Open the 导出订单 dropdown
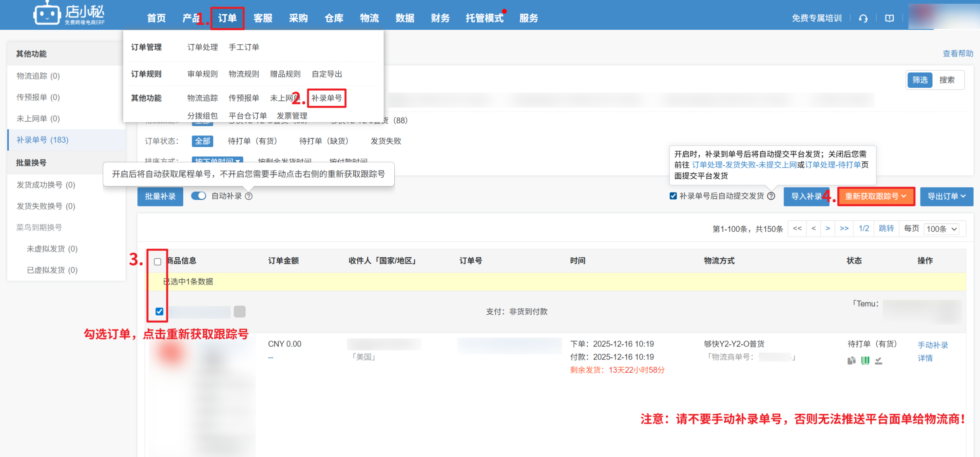Image resolution: width=980 pixels, height=457 pixels. 946,197
